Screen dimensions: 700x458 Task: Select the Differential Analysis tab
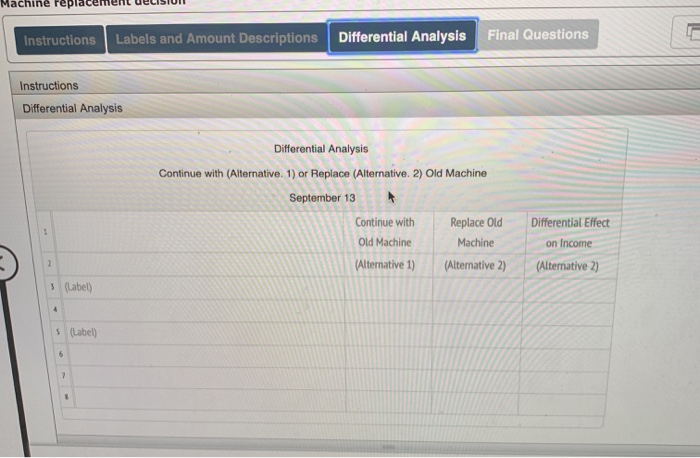click(x=402, y=36)
